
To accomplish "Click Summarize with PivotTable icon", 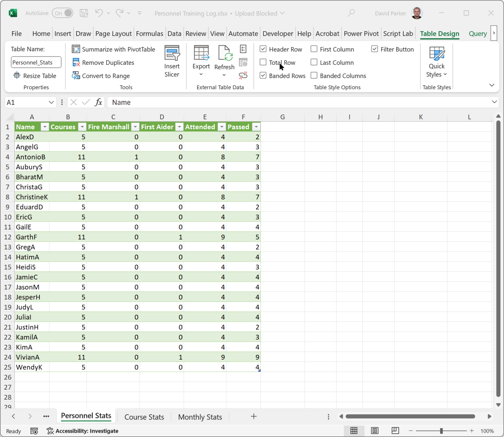I will pyautogui.click(x=76, y=49).
